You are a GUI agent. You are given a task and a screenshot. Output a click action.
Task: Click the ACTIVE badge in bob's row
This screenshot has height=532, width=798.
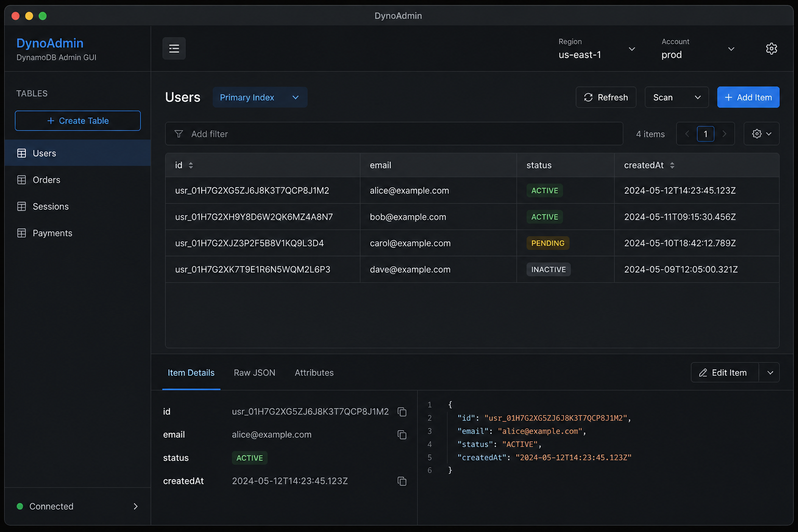click(x=544, y=217)
